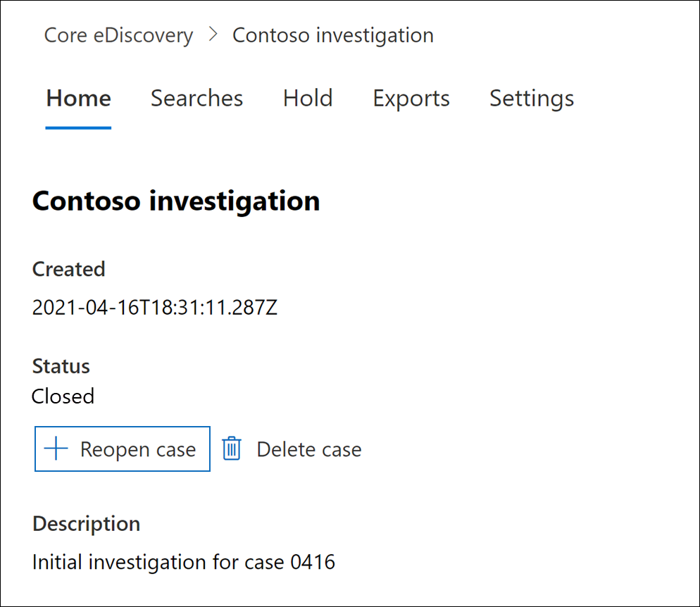Click the Status field label
The width and height of the screenshot is (700, 607).
coord(61,366)
